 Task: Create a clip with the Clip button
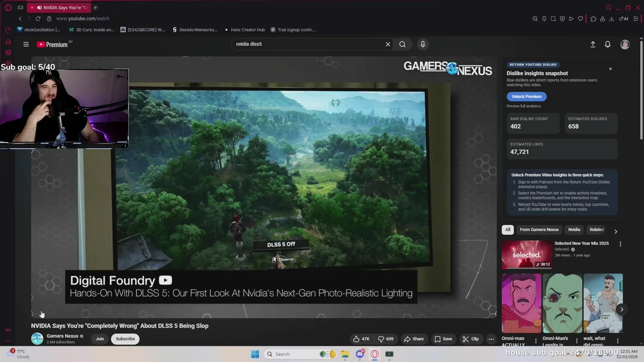point(470,339)
